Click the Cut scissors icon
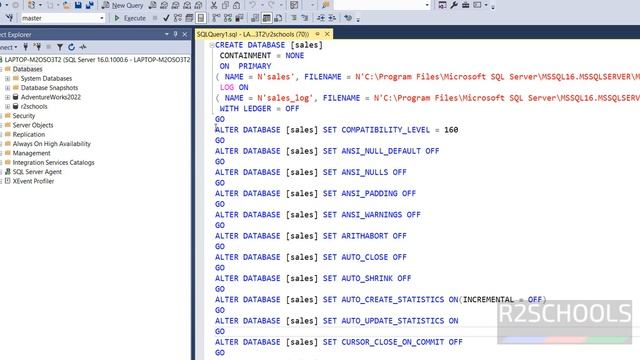 (x=214, y=5)
